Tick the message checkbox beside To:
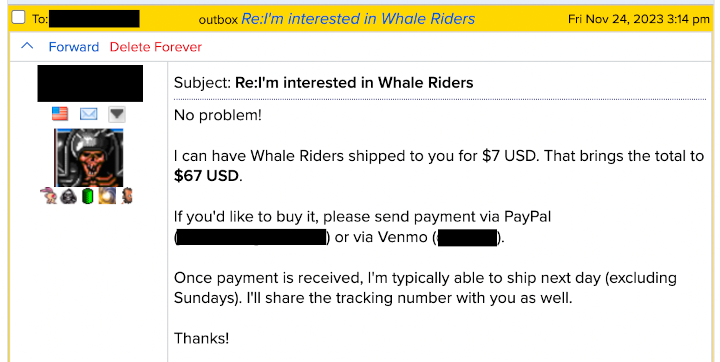The height and width of the screenshot is (362, 720). point(18,17)
